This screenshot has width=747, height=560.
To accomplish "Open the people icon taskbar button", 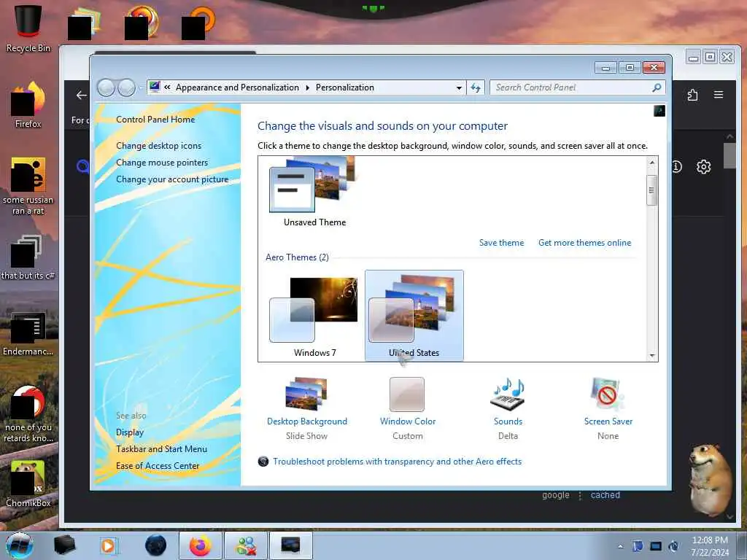I will 246,545.
